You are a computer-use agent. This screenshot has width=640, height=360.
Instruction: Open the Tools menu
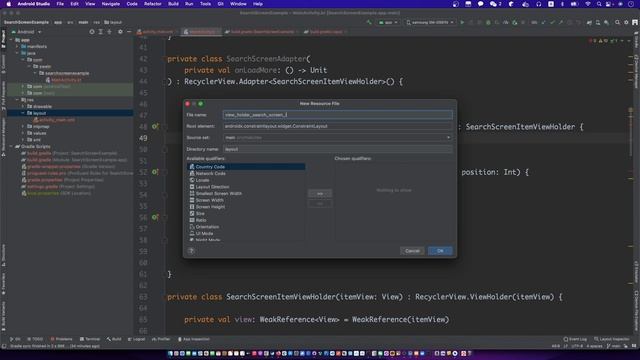pyautogui.click(x=205, y=4)
